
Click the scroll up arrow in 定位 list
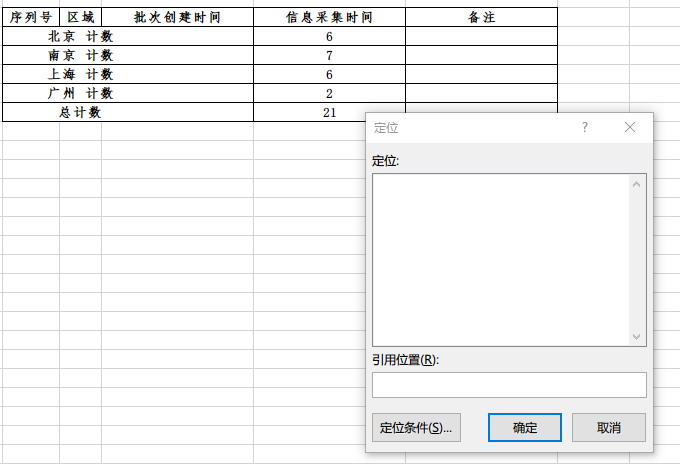pos(637,184)
